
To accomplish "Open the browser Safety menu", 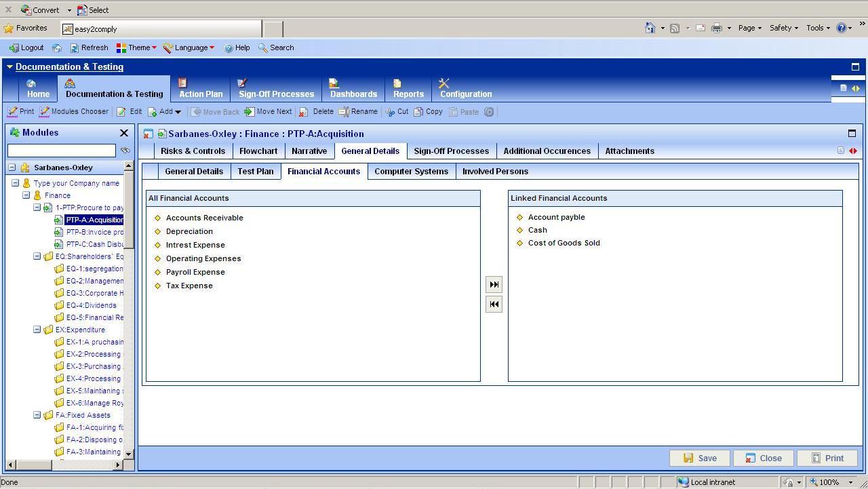I will pyautogui.click(x=783, y=28).
